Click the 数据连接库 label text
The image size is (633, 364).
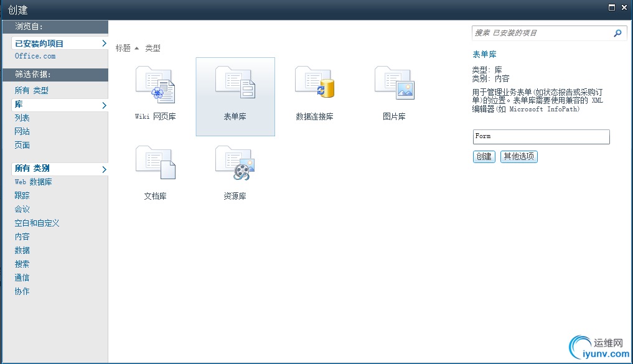pyautogui.click(x=315, y=116)
